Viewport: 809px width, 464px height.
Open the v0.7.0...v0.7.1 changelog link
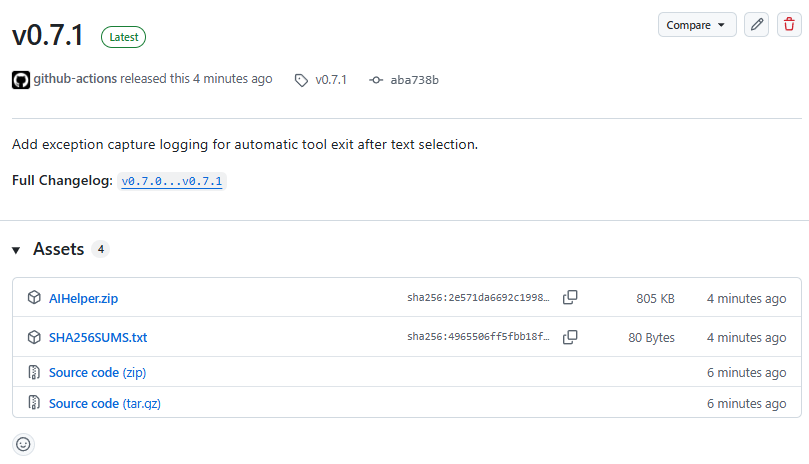[172, 181]
